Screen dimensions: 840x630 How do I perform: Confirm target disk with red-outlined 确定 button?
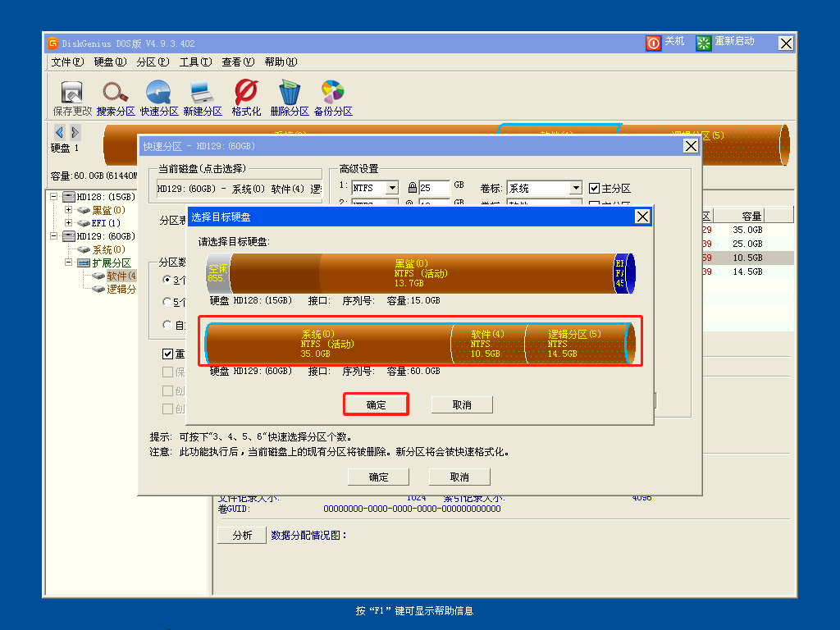point(376,404)
